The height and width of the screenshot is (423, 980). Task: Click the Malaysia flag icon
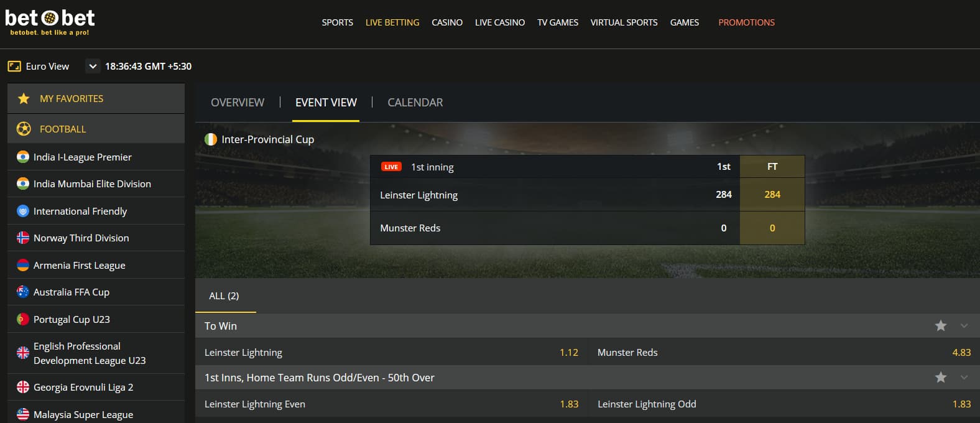[23, 414]
